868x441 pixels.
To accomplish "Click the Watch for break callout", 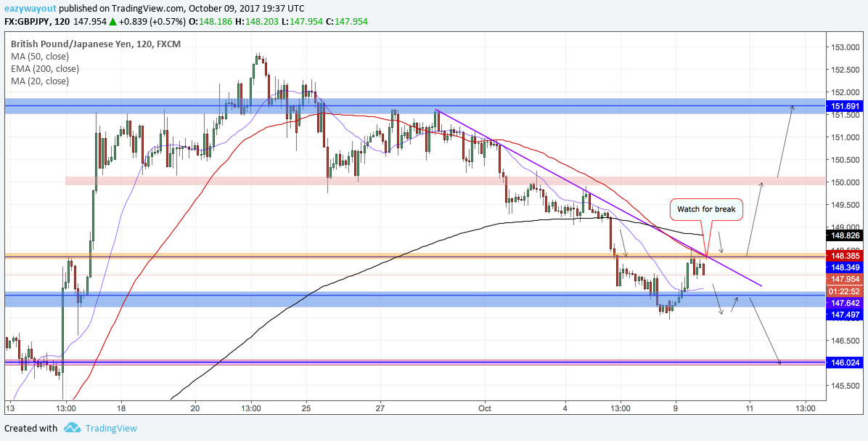I will (x=706, y=210).
